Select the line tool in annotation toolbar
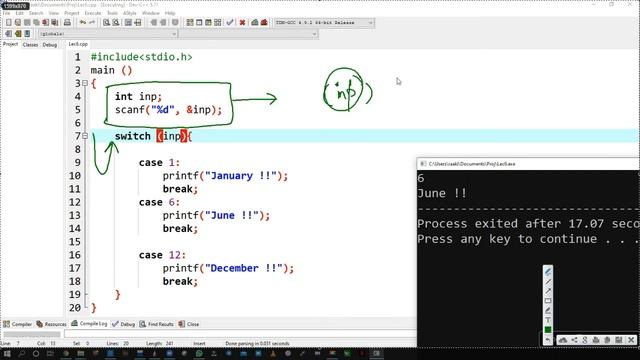This screenshot has width=640, height=360. point(548,282)
